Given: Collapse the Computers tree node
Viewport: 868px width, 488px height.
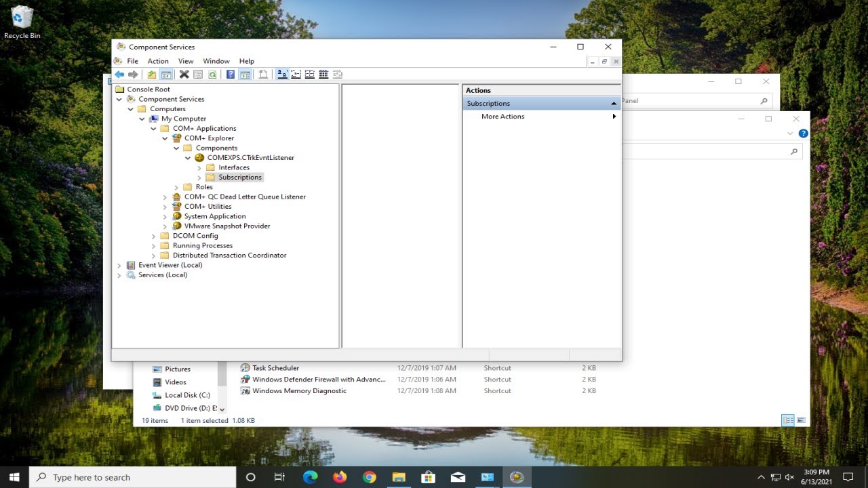Looking at the screenshot, I should click(131, 108).
